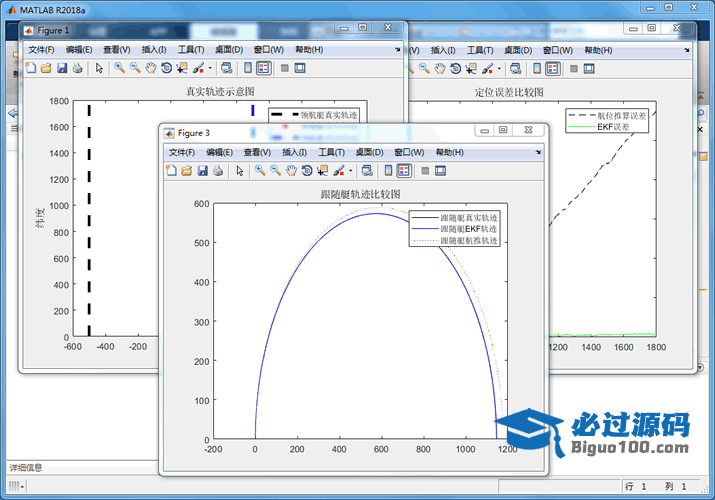Dock right figure window via corner arrow
This screenshot has width=715, height=500.
687,50
